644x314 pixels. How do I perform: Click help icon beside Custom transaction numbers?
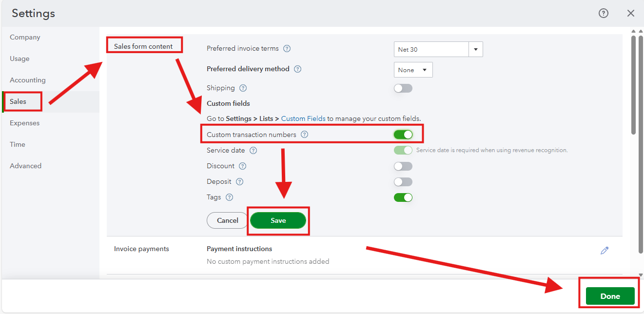click(x=305, y=135)
